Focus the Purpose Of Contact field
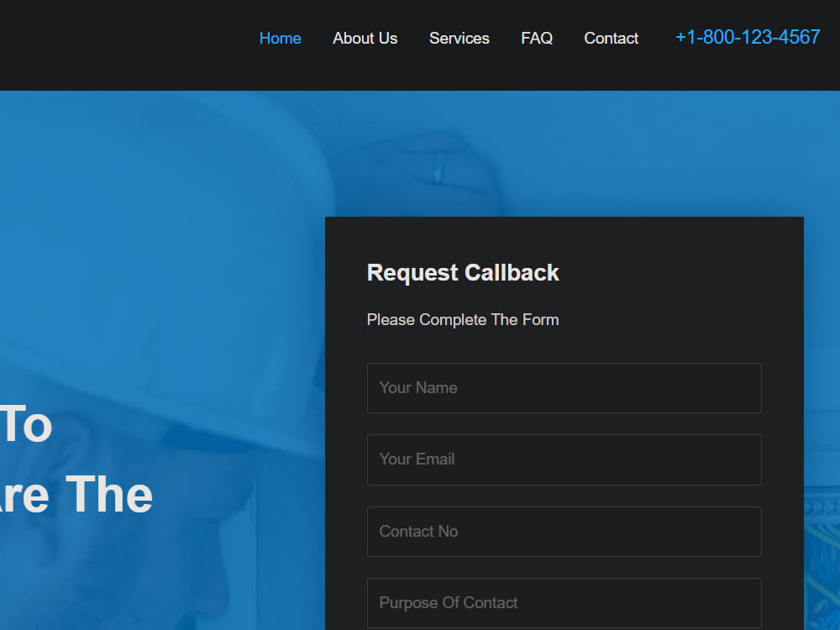 [x=564, y=603]
